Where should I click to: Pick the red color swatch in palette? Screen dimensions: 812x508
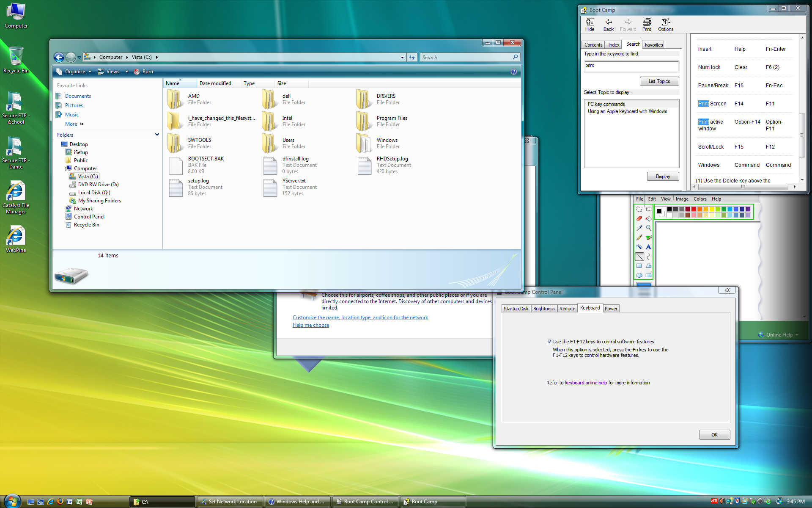point(694,209)
